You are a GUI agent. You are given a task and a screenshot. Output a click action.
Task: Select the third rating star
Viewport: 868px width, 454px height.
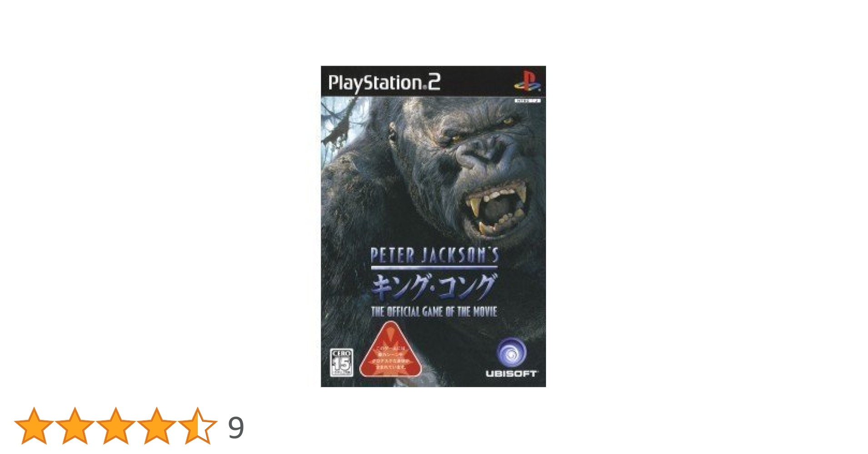[x=115, y=425]
